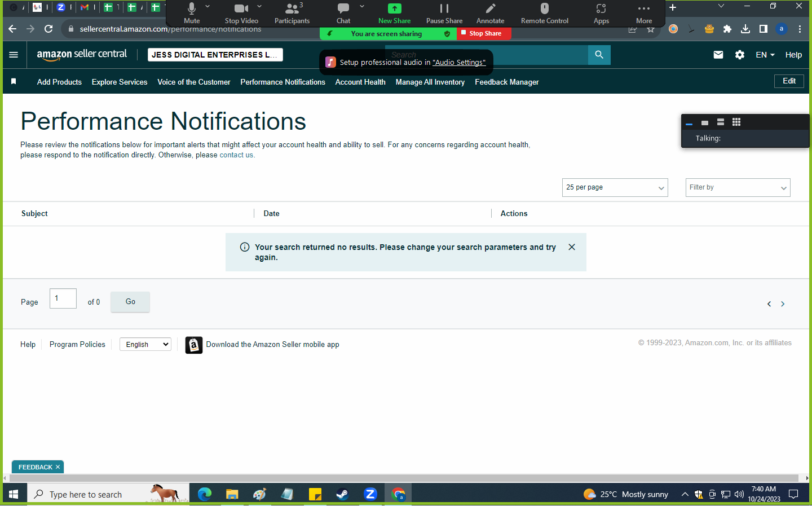The width and height of the screenshot is (812, 510).
Task: Open the Seller Central settings gear
Action: point(740,55)
